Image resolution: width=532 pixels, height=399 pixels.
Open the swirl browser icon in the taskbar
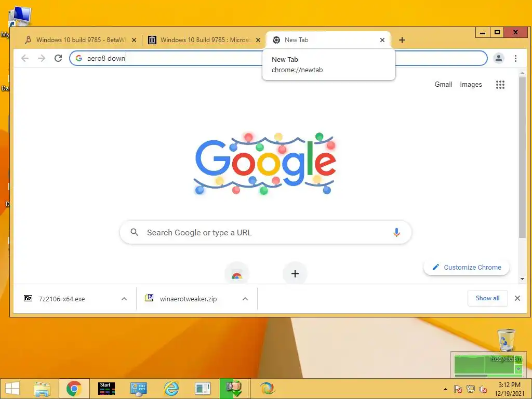point(267,389)
